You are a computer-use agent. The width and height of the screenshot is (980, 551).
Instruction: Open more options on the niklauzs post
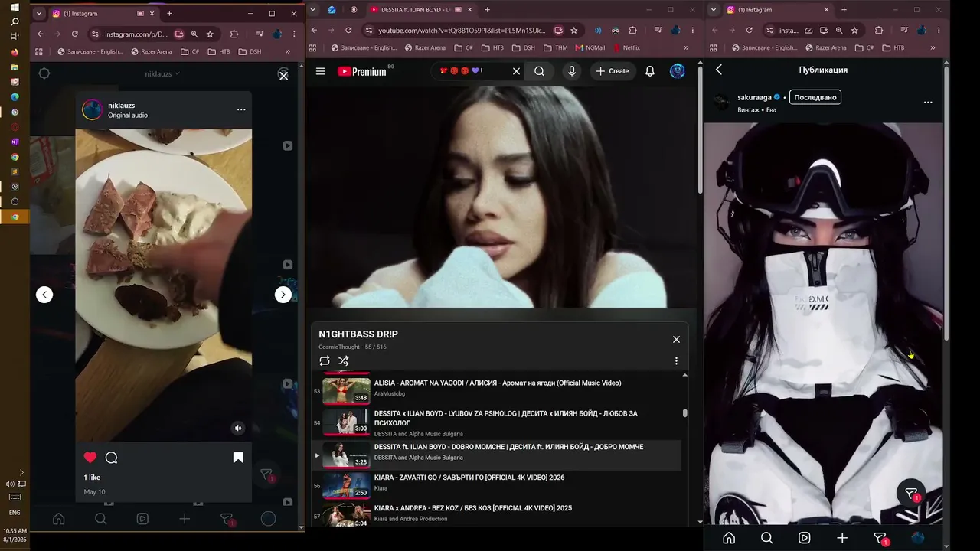pyautogui.click(x=241, y=109)
